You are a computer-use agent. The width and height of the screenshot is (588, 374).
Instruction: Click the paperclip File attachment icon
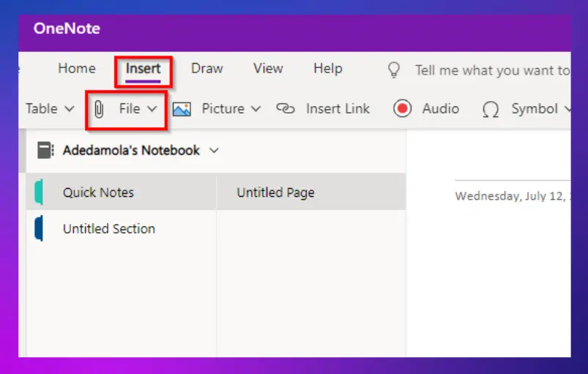99,109
